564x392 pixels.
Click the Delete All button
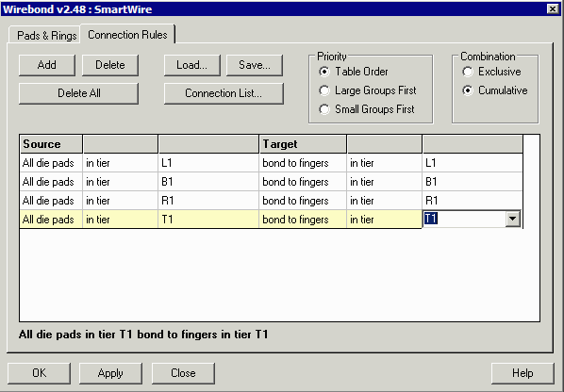(79, 93)
